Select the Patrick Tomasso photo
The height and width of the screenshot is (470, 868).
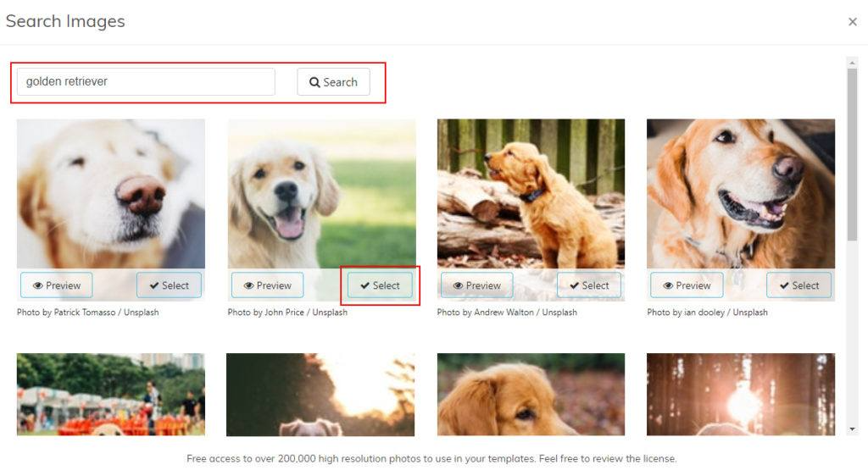[x=169, y=285]
